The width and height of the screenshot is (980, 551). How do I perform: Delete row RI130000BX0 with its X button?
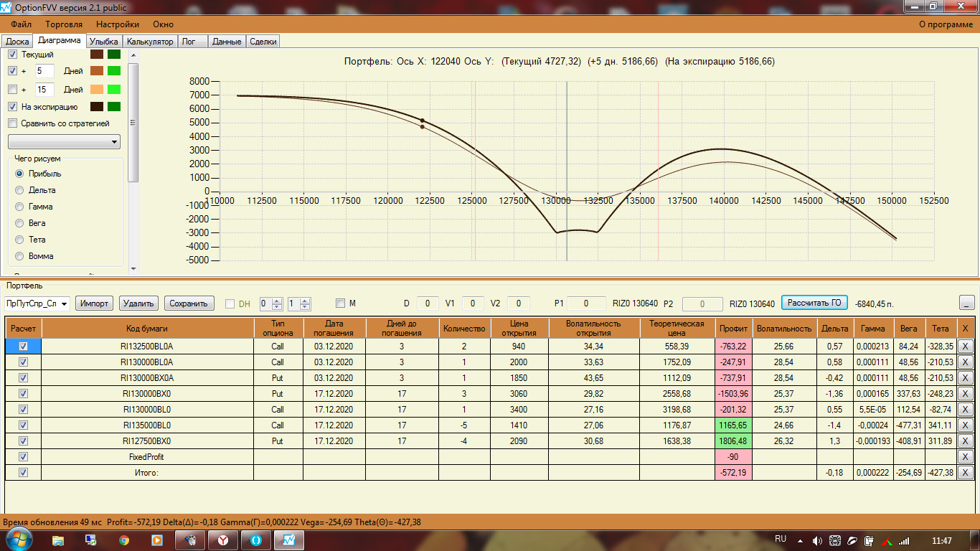(965, 393)
